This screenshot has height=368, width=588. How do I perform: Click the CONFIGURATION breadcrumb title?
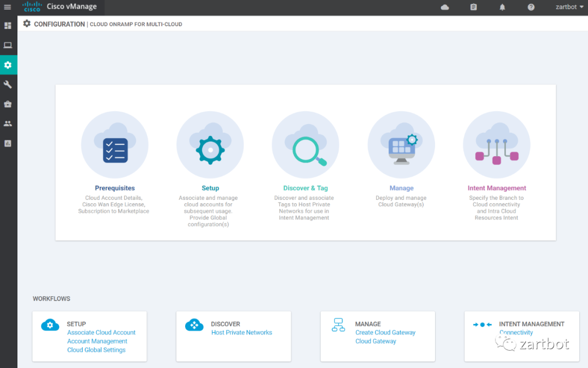point(59,24)
